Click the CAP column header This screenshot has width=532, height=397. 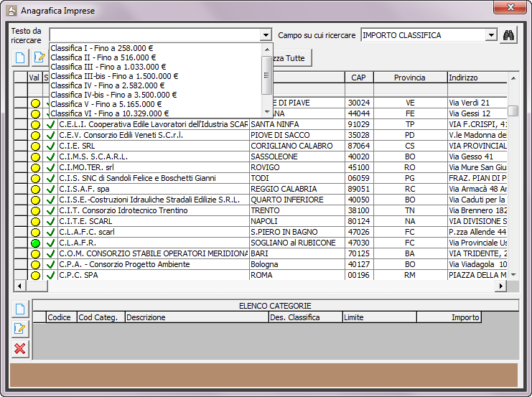359,78
